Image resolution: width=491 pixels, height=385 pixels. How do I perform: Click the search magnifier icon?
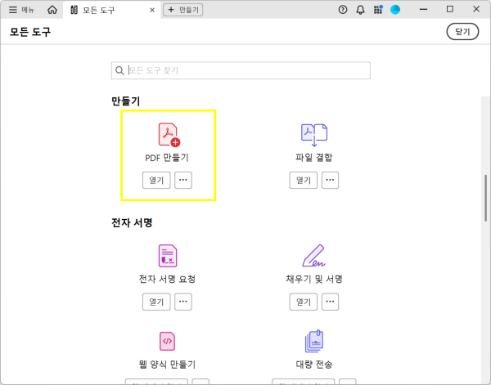119,70
